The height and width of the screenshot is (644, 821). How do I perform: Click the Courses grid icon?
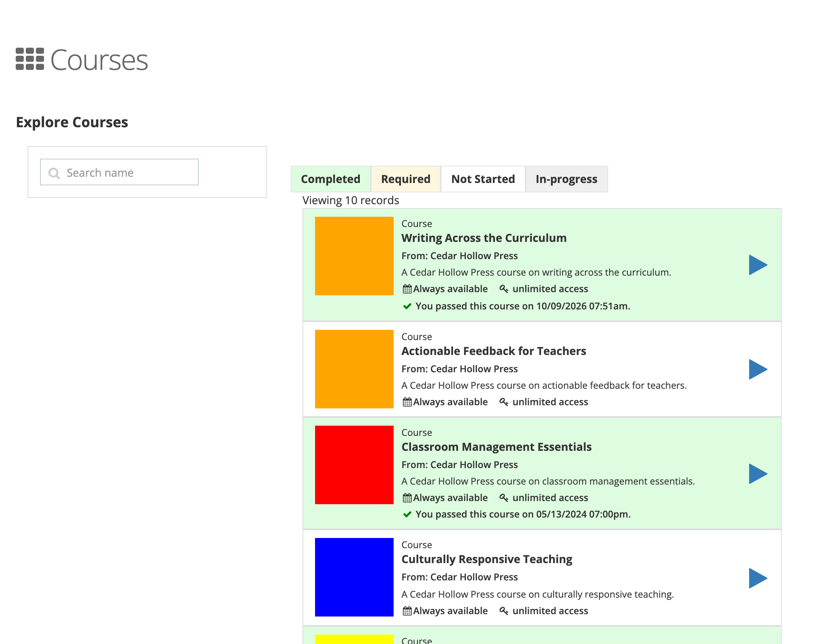[x=30, y=59]
